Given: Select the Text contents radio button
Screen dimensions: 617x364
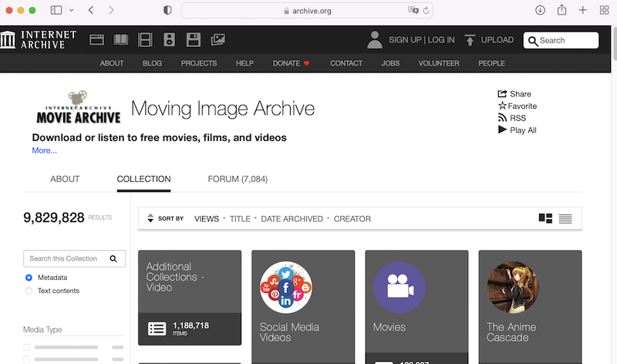Looking at the screenshot, I should click(29, 291).
